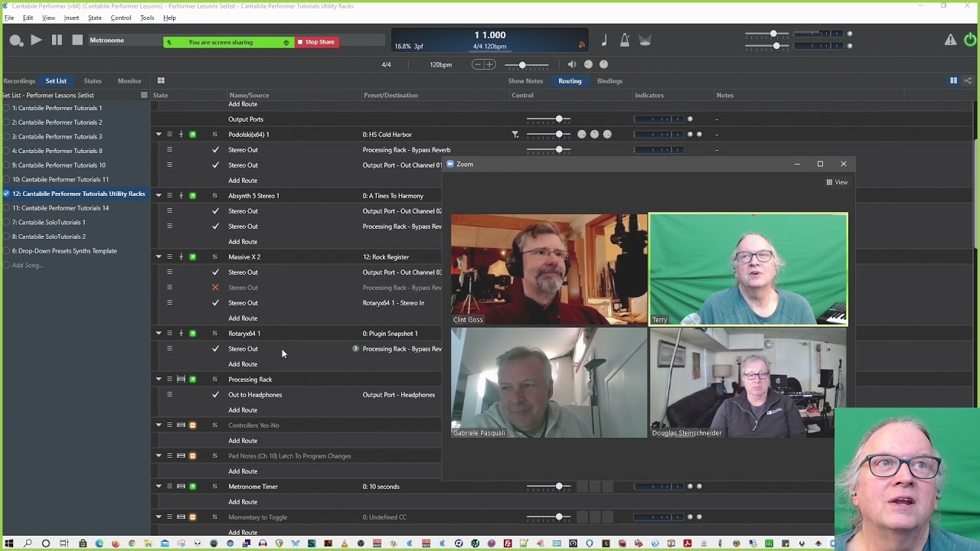Toggle enable box on Massive X 2
The width and height of the screenshot is (980, 551).
click(192, 257)
